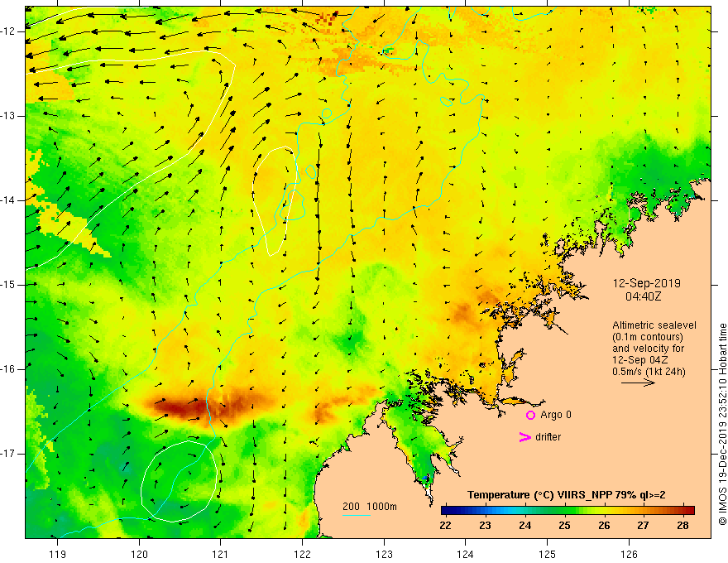Click the magenta Argo 0 circle marker
The width and height of the screenshot is (728, 563).
(530, 416)
